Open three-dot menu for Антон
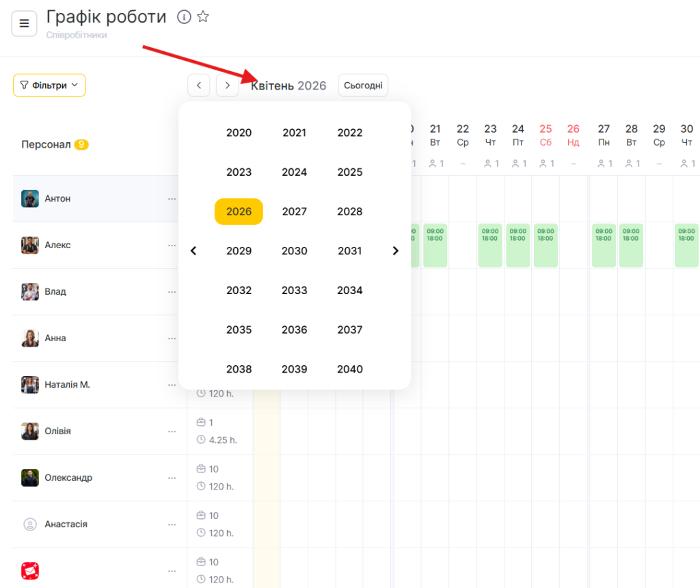This screenshot has height=588, width=700. pos(172,199)
